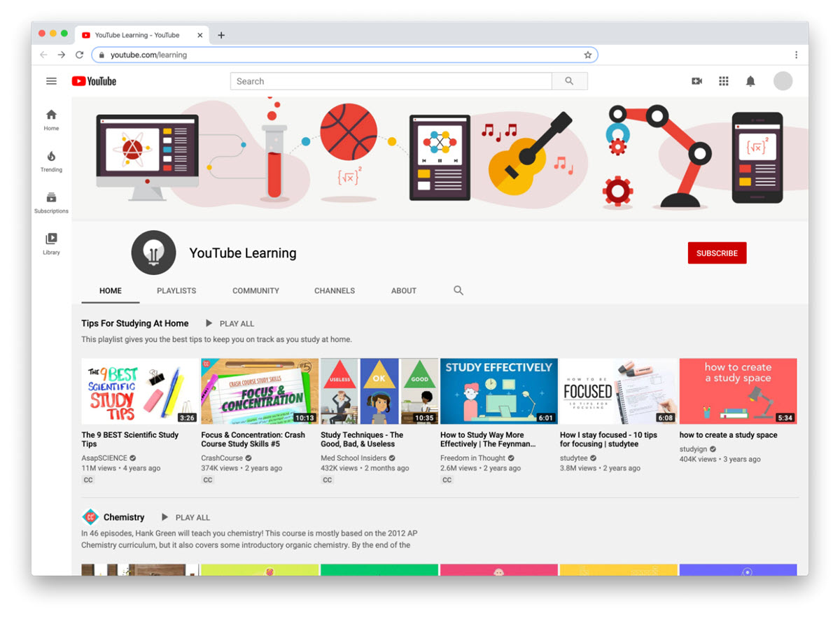
Task: Click the channel search magnifier icon
Action: [x=458, y=290]
